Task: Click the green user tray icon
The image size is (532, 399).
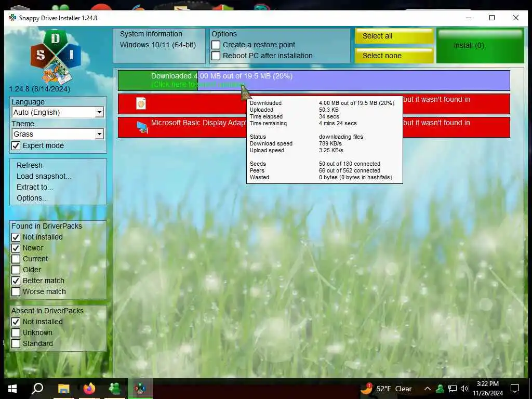Action: (x=440, y=389)
